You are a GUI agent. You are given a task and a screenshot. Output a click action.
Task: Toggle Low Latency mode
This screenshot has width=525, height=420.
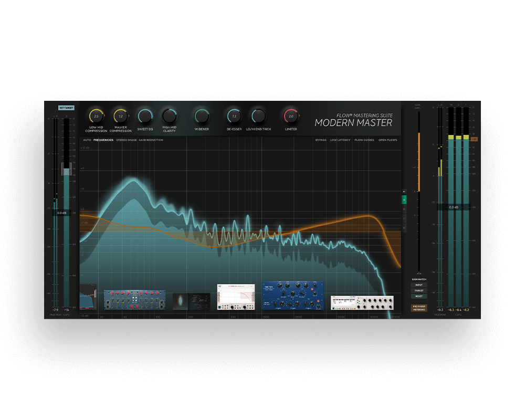tap(340, 140)
